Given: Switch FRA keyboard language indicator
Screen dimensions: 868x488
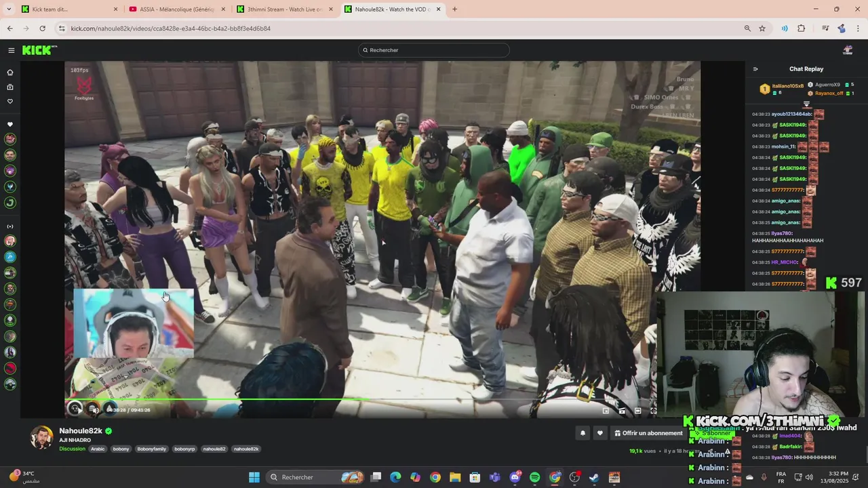Looking at the screenshot, I should (x=781, y=477).
